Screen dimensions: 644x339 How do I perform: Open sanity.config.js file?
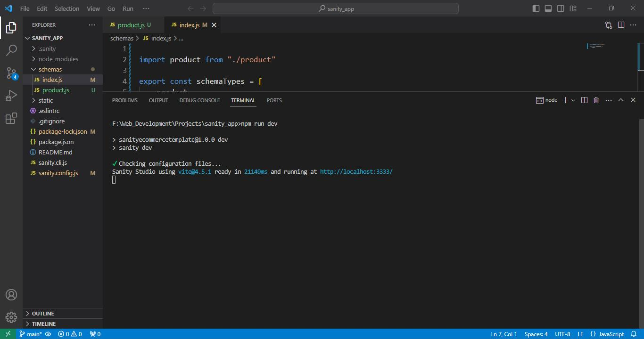63,173
